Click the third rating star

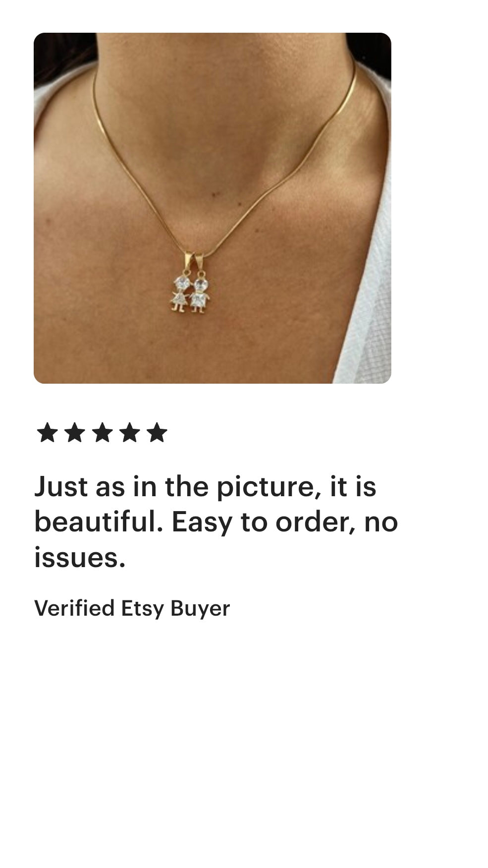click(102, 432)
